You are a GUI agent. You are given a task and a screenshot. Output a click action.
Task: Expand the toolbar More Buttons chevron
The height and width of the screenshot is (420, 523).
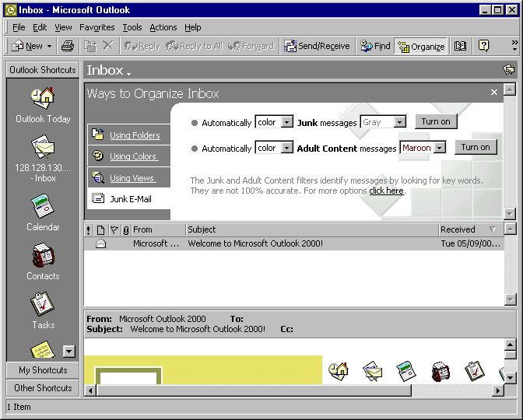point(515,46)
